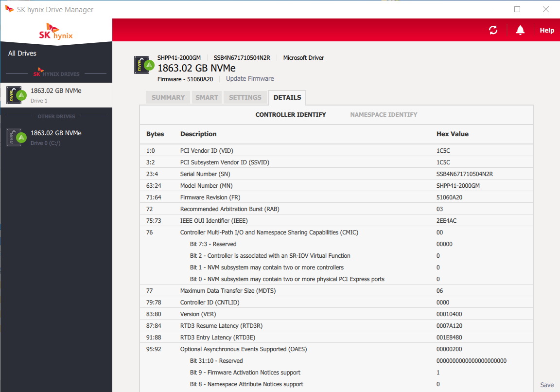
Task: Click Firmware - 51060A20 label
Action: [x=185, y=79]
